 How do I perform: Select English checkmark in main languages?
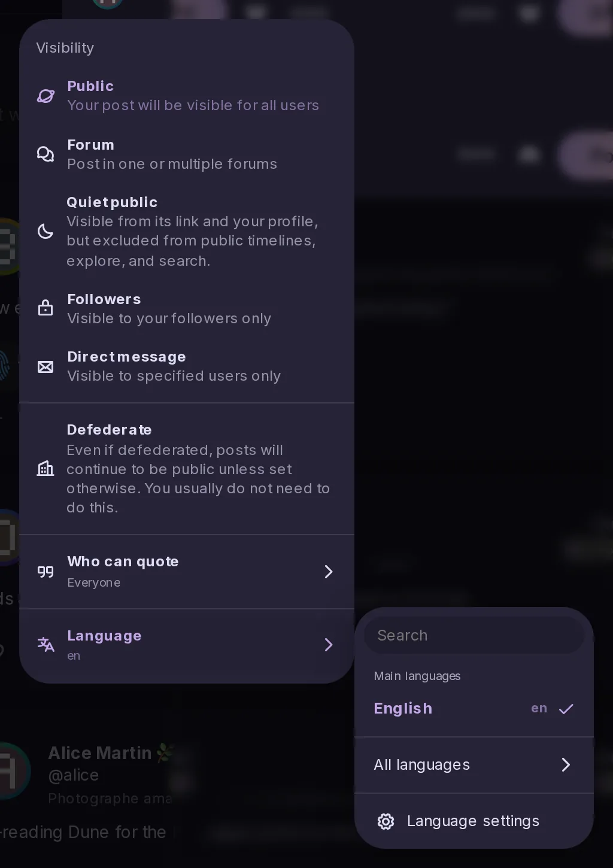[x=566, y=709]
